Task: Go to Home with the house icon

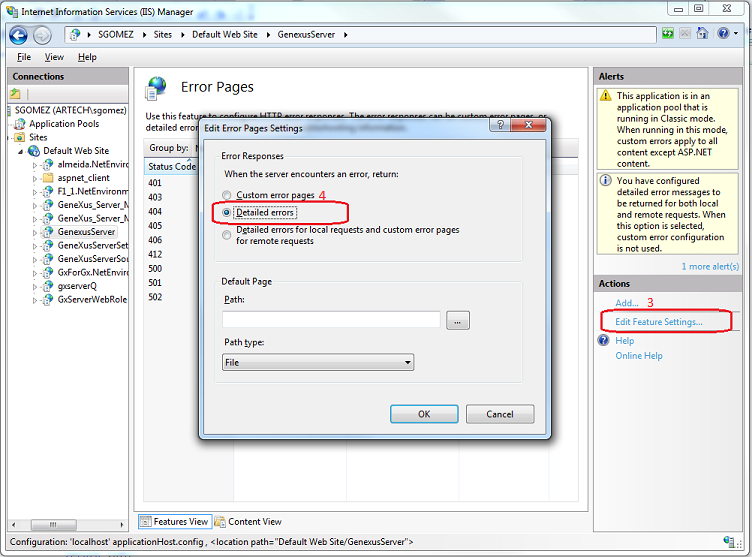Action: click(x=702, y=33)
